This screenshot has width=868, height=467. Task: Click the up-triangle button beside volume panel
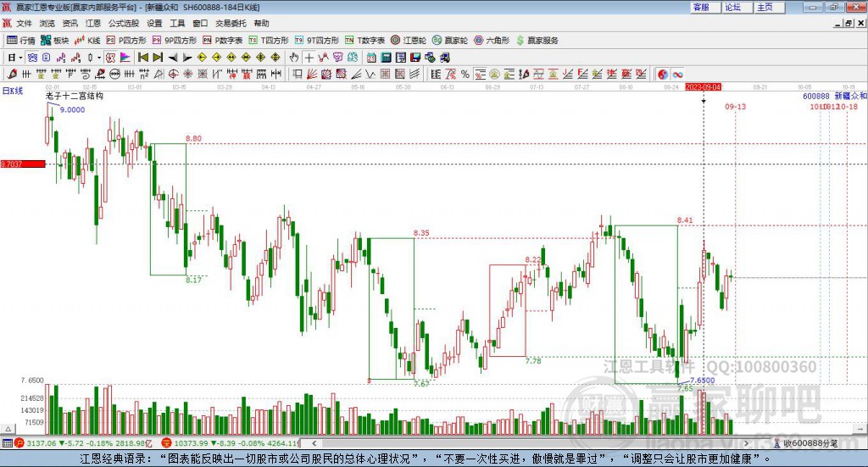pyautogui.click(x=8, y=429)
